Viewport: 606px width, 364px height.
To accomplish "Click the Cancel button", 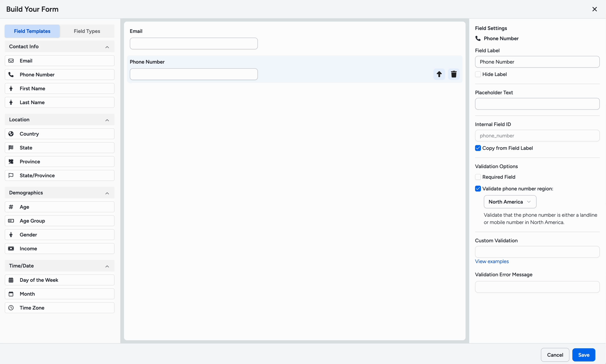I will (x=555, y=355).
